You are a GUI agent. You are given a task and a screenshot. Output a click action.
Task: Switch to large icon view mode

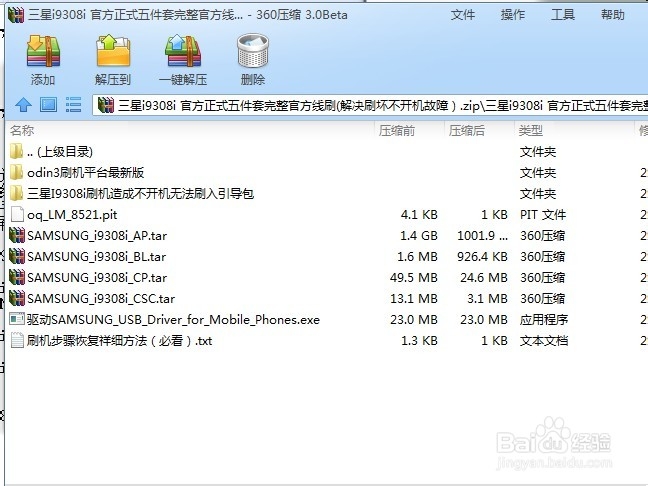tap(48, 105)
